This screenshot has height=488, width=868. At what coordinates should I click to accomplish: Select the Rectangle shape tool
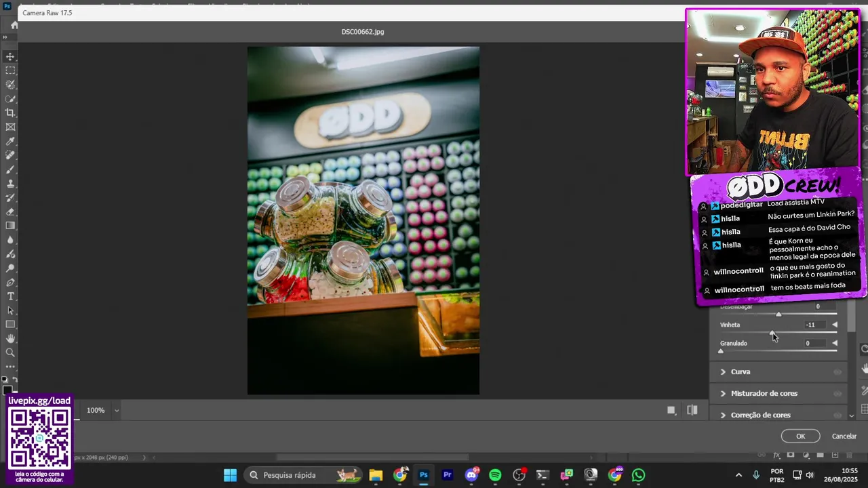(x=10, y=325)
